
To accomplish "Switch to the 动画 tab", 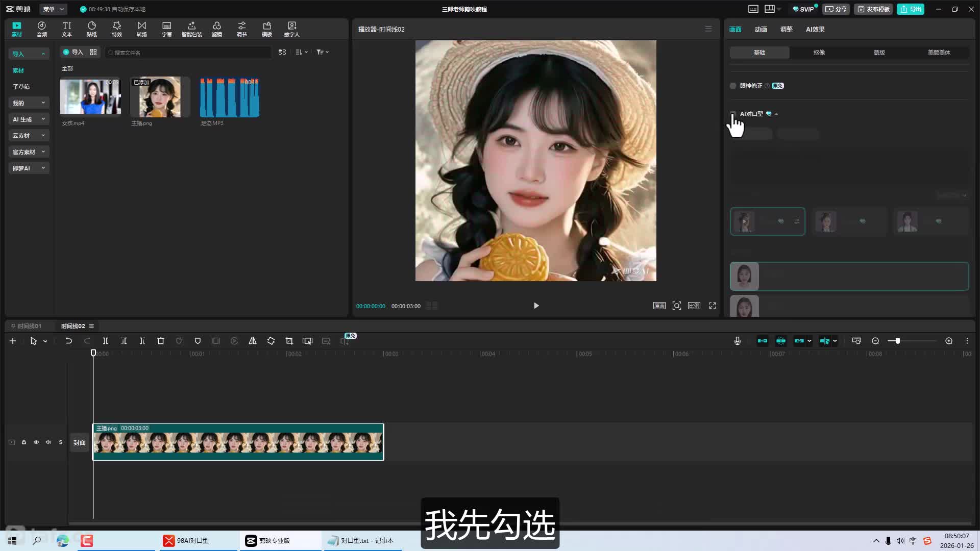I will [761, 30].
